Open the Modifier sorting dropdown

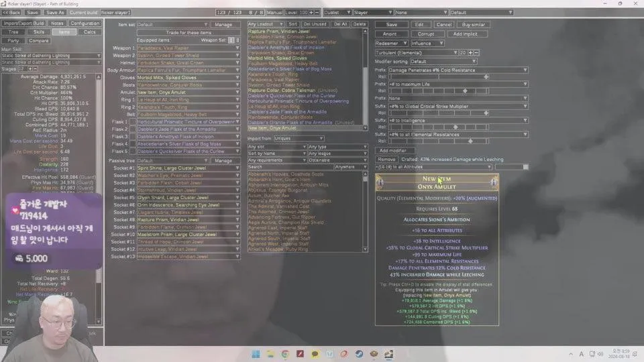pos(443,62)
